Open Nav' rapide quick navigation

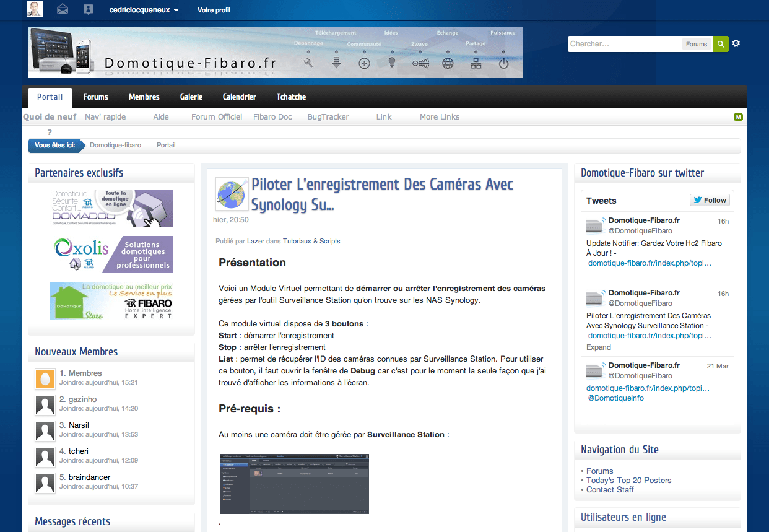105,116
